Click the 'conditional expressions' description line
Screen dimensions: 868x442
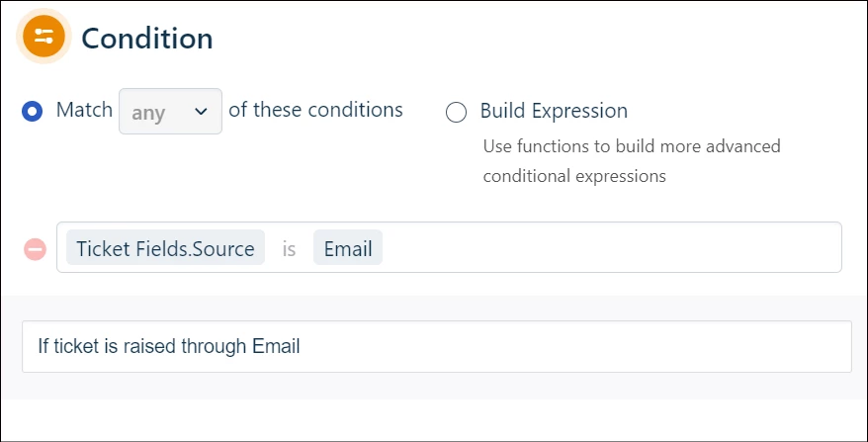[574, 176]
